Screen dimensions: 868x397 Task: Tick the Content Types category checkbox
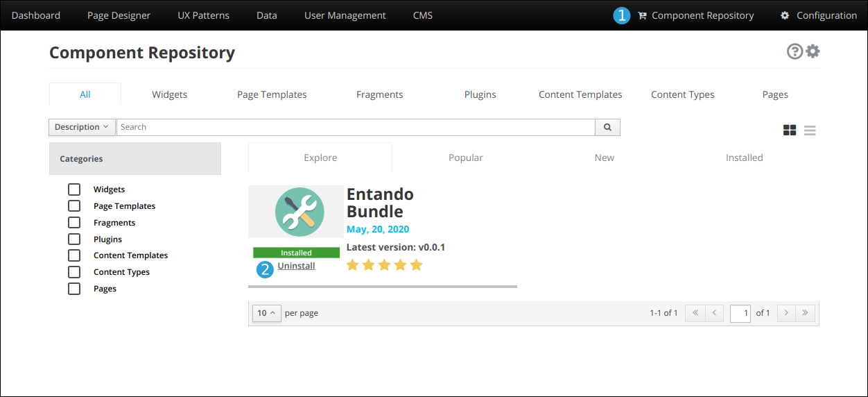pos(74,272)
